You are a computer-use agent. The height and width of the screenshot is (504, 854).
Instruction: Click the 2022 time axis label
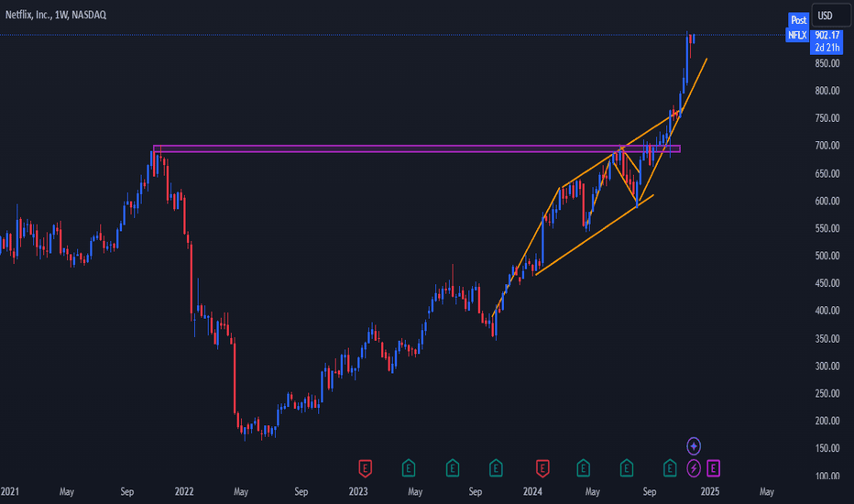click(x=184, y=491)
